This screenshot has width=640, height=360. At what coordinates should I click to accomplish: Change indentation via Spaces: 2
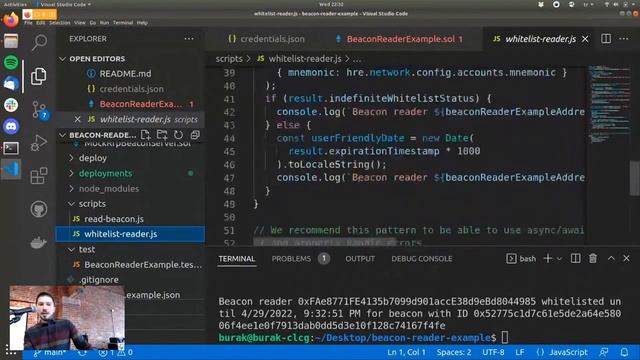(x=453, y=352)
